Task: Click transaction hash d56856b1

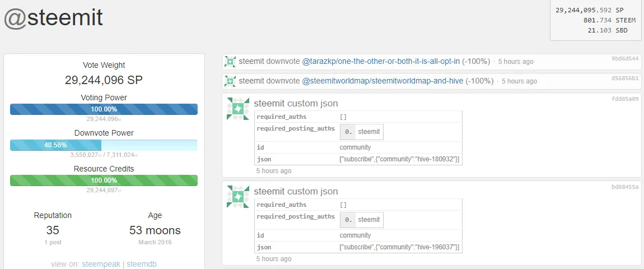Action: tap(625, 78)
